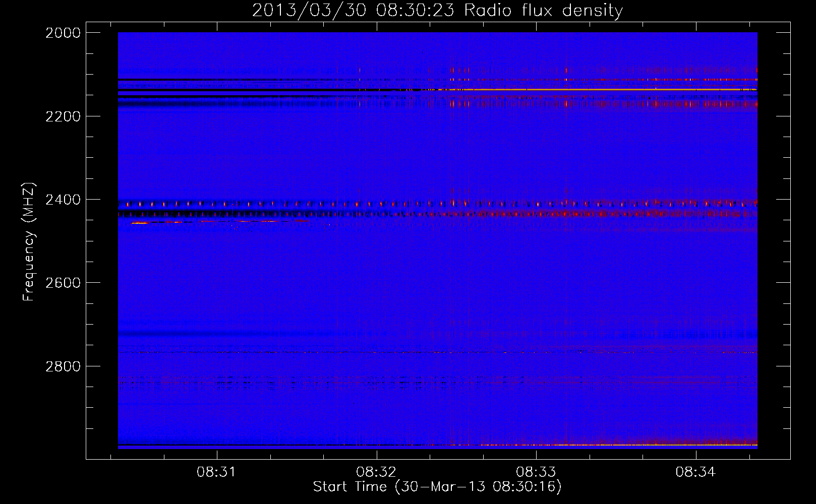Click the "Start Time (30-Mar-13 08:30:16)" axis title
The width and height of the screenshot is (816, 504).
[437, 487]
